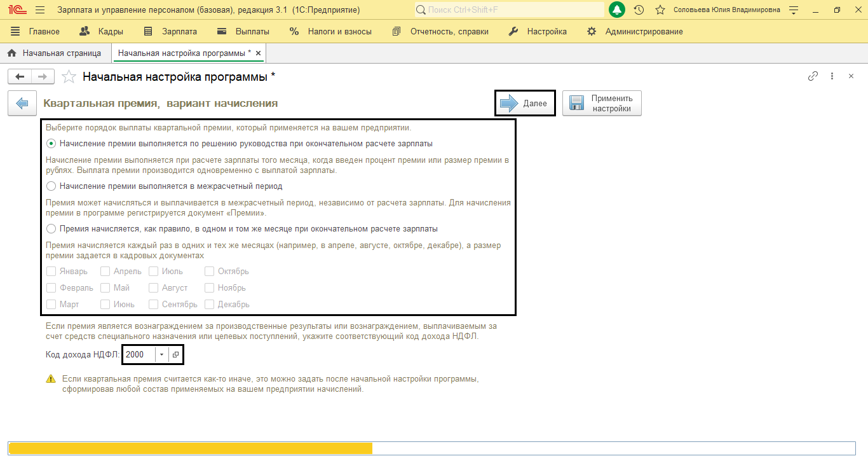Select the межрасчетный период premium option
This screenshot has height=463, width=868.
(x=51, y=186)
